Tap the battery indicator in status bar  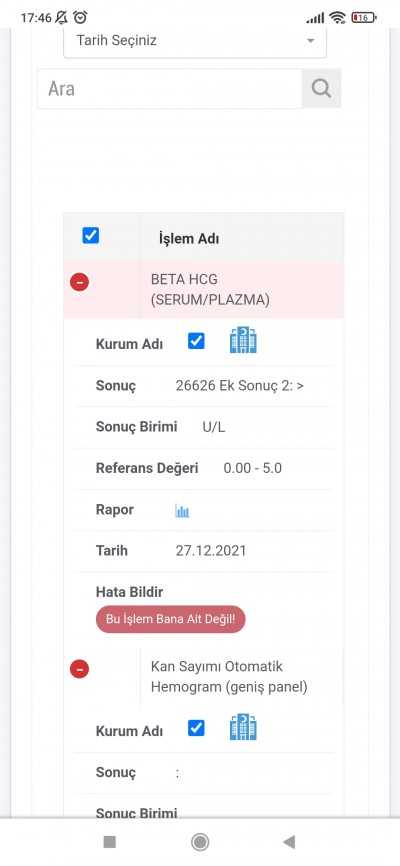(364, 18)
